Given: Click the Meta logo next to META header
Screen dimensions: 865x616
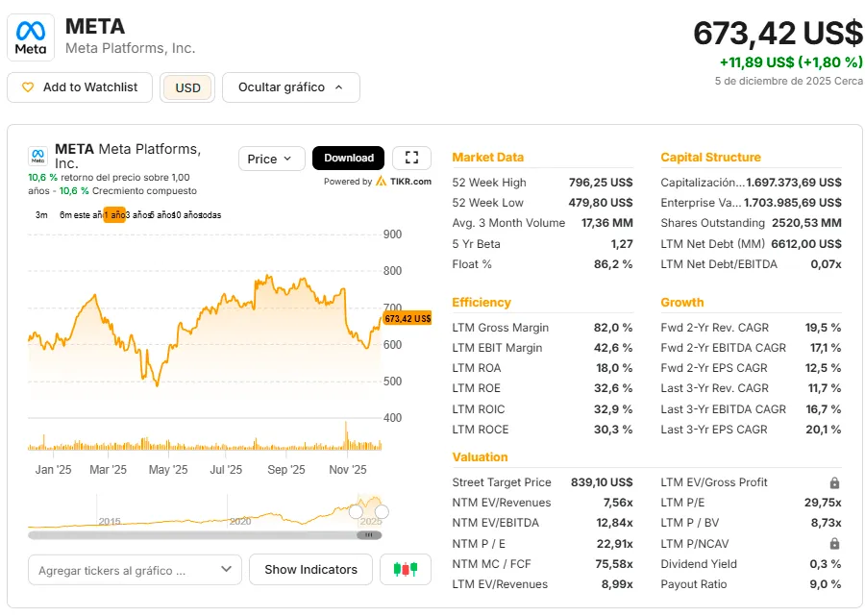Looking at the screenshot, I should (31, 37).
